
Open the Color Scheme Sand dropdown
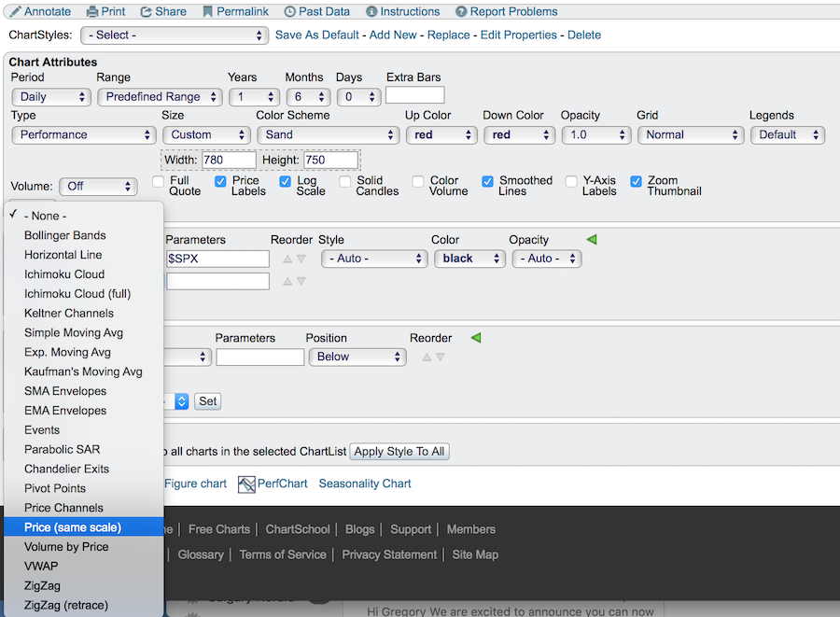(328, 134)
